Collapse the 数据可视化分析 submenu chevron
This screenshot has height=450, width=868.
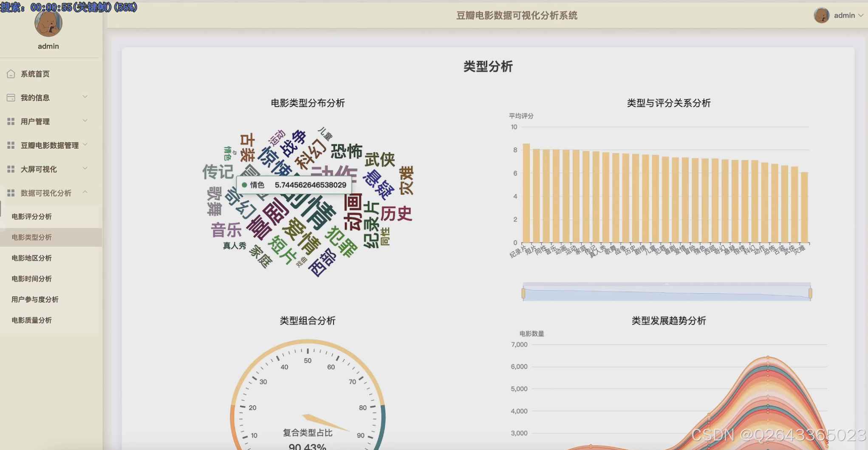(85, 192)
